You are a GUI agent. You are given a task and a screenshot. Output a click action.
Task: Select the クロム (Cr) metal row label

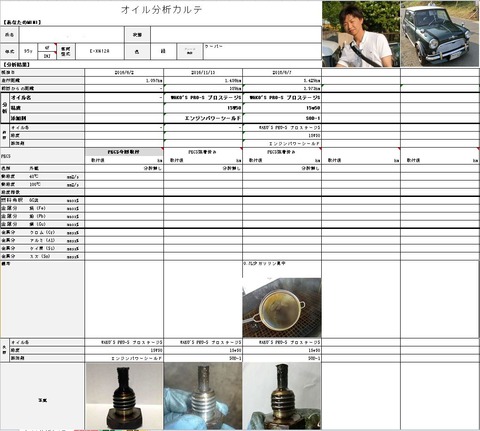click(x=42, y=232)
